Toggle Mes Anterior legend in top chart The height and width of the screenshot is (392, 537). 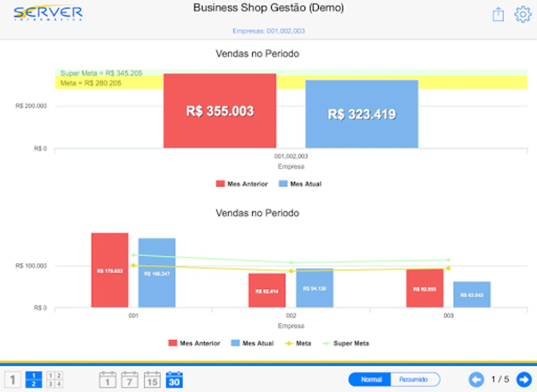[242, 184]
